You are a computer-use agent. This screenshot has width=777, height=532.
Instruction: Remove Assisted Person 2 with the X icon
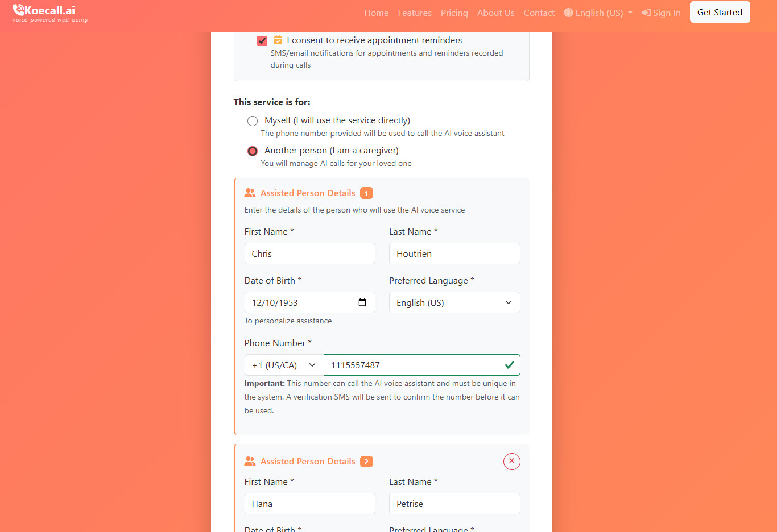click(511, 461)
